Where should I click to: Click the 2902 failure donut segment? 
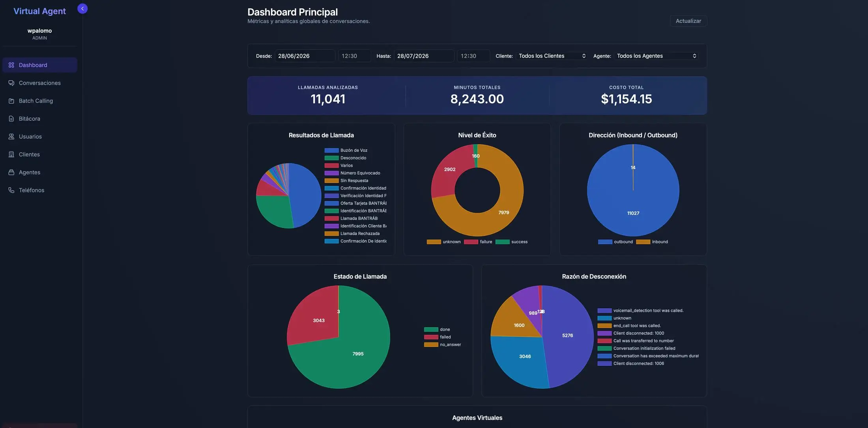450,169
